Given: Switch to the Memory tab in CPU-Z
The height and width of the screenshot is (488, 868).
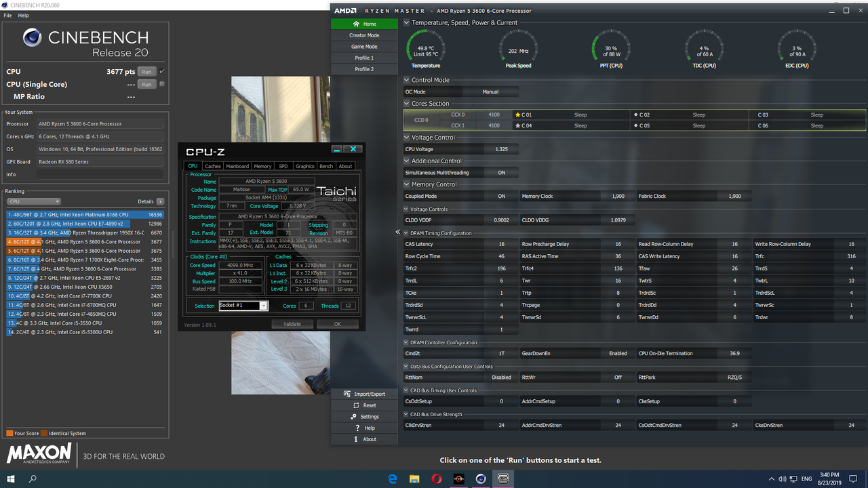Looking at the screenshot, I should 262,166.
